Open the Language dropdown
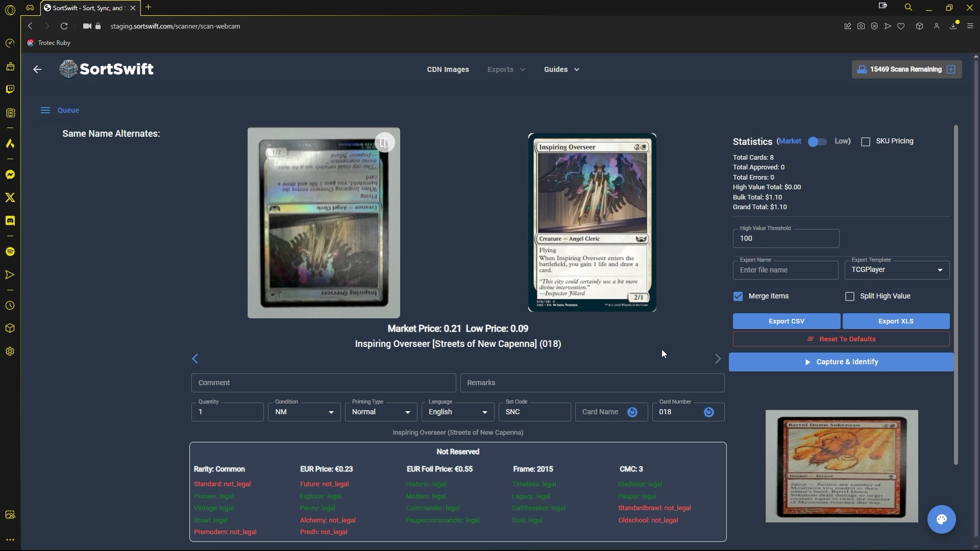Screen dimensions: 980x551 pyautogui.click(x=458, y=412)
